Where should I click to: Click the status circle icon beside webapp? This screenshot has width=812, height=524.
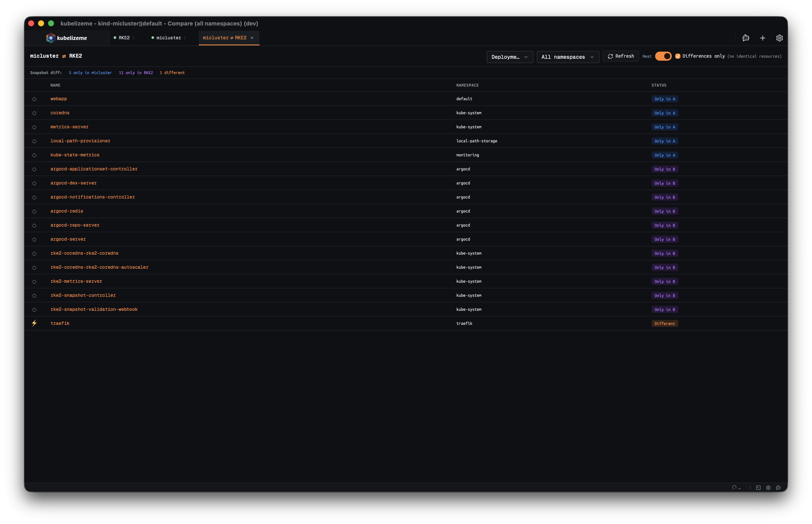34,99
